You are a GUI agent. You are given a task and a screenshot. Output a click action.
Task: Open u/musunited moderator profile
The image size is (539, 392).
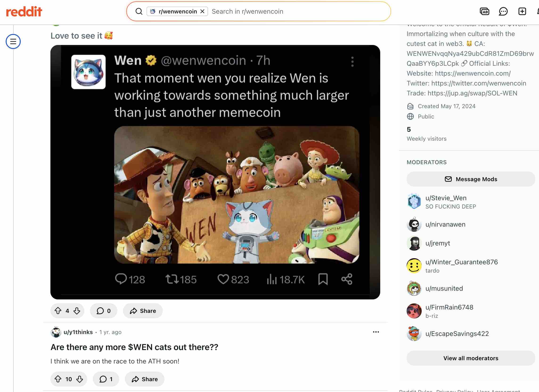click(x=444, y=288)
